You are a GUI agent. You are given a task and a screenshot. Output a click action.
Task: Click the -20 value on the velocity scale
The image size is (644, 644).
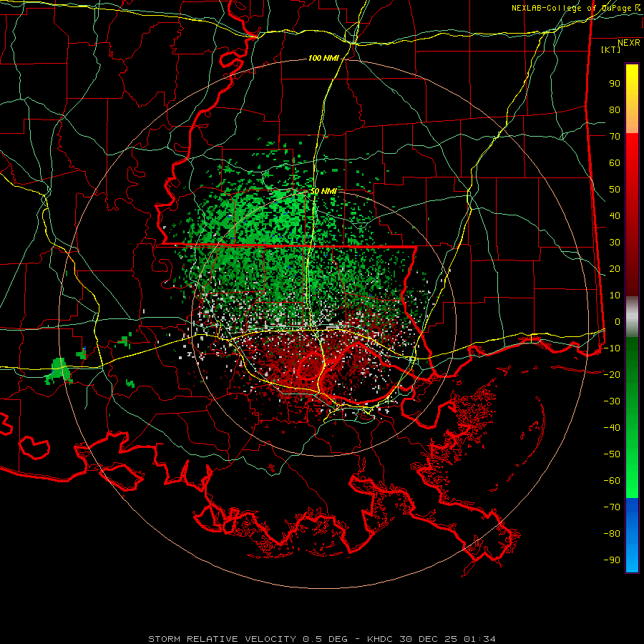(612, 375)
